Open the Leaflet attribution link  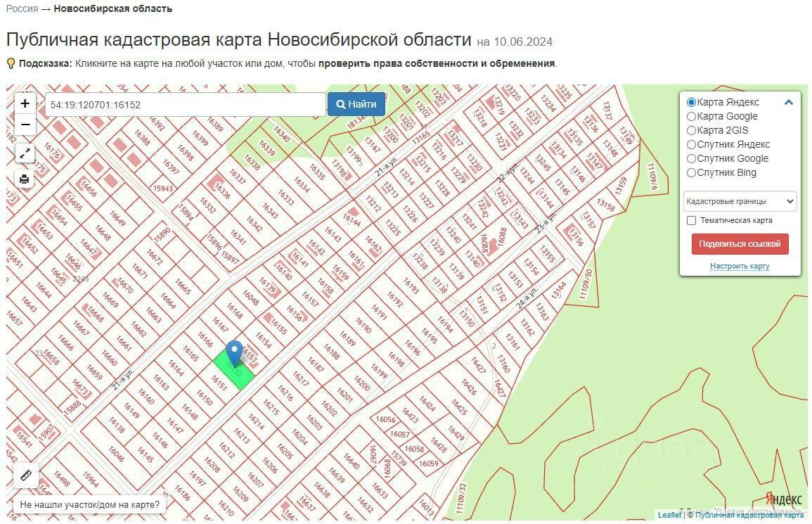coord(669,515)
